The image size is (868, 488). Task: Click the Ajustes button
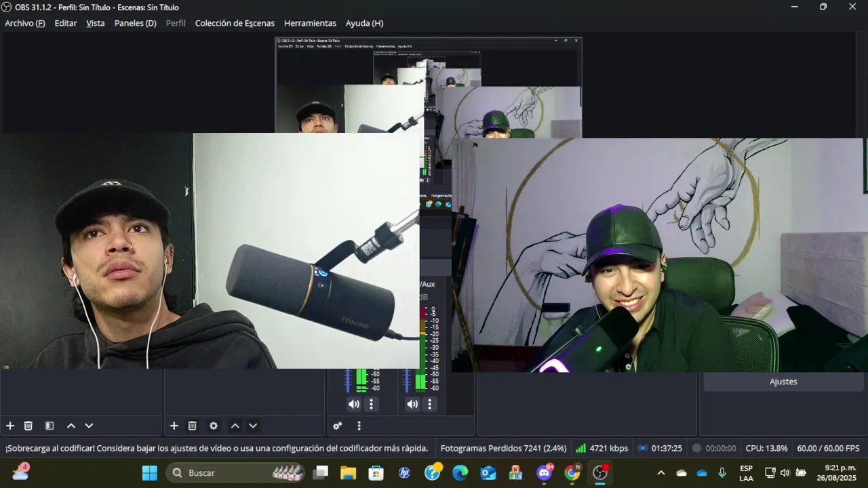(x=783, y=382)
